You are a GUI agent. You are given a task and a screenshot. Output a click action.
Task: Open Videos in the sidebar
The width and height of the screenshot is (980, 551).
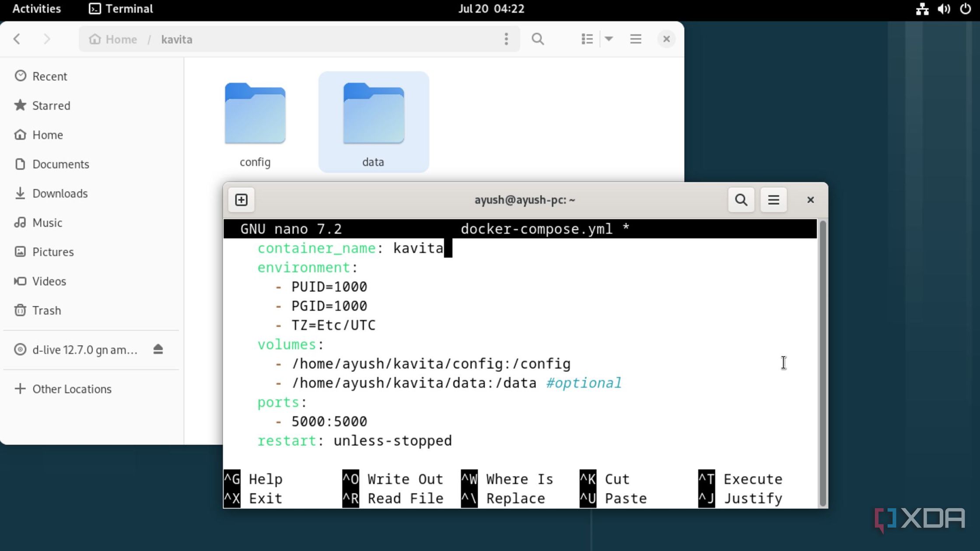[x=91, y=281]
